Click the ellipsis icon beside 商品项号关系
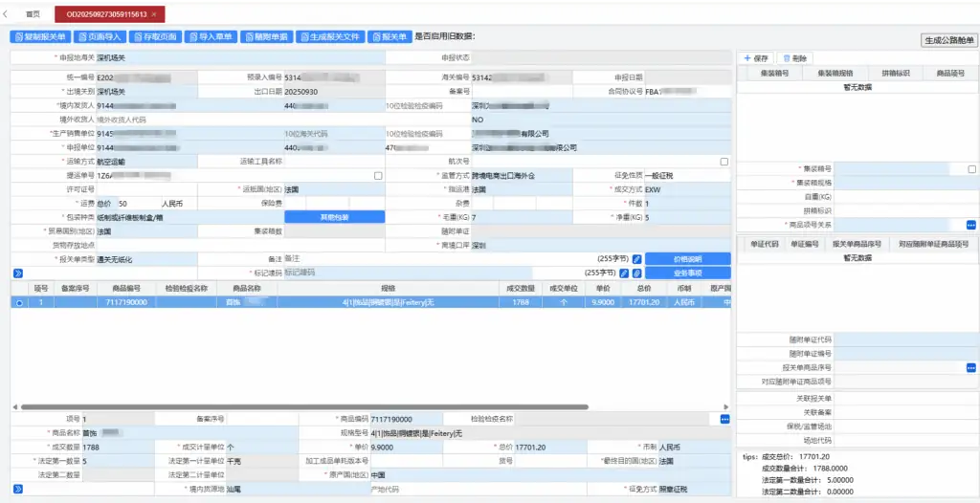This screenshot has height=503, width=980. (970, 225)
